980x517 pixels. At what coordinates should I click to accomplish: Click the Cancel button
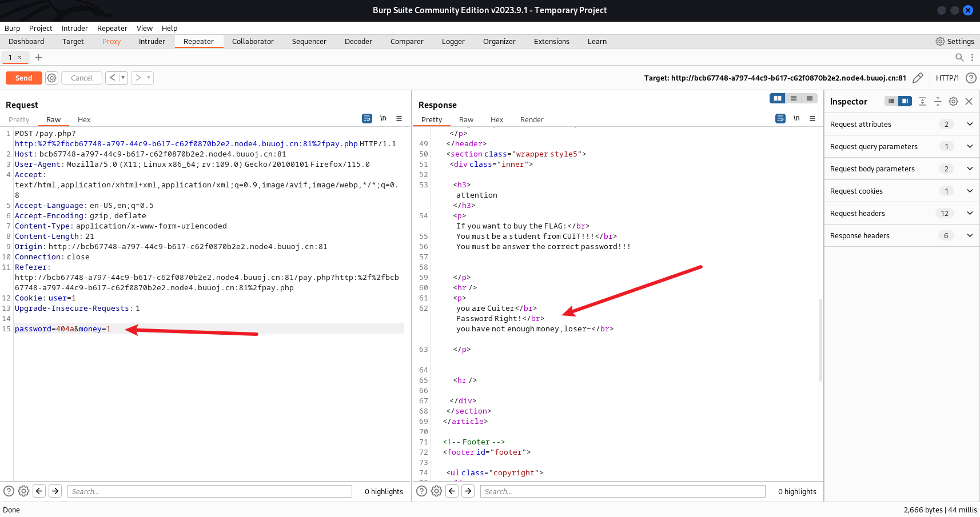[x=82, y=78]
